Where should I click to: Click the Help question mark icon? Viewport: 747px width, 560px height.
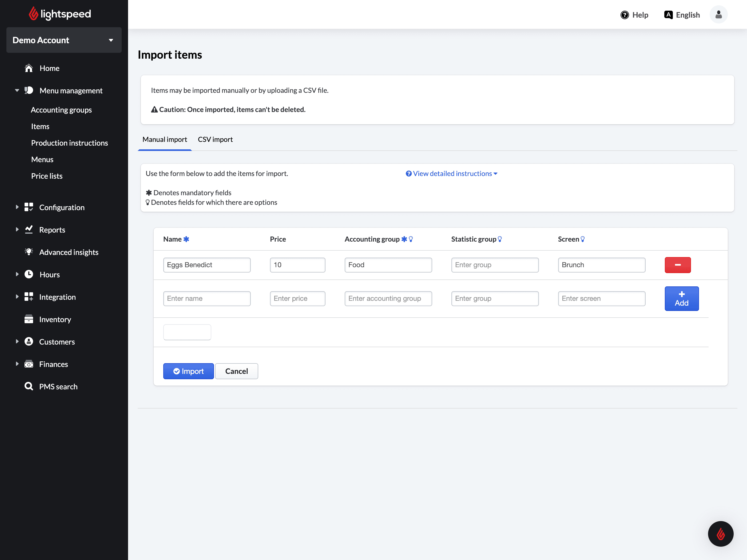[625, 15]
